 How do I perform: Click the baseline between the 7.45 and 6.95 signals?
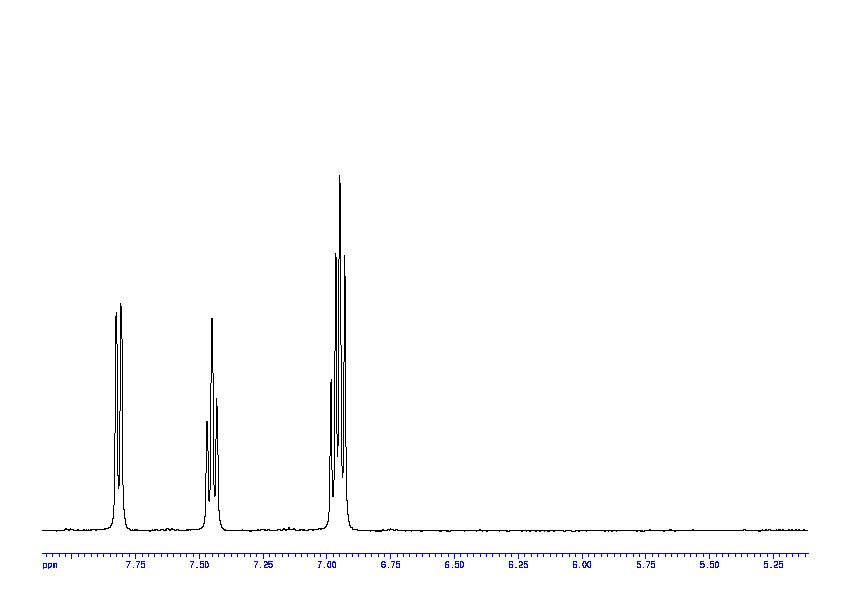[272, 529]
